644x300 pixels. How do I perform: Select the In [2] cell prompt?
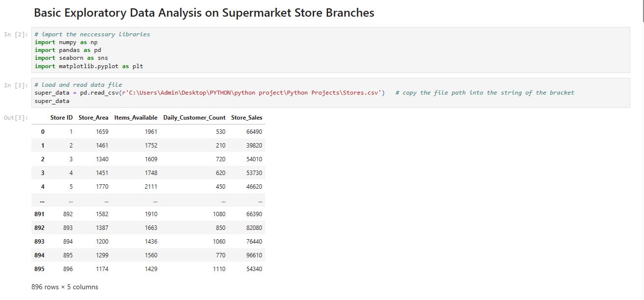point(16,34)
